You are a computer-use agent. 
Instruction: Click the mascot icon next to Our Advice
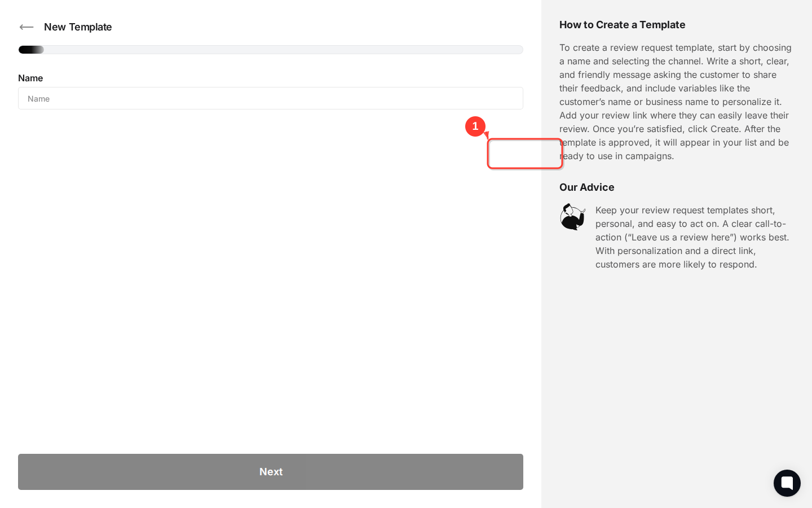[572, 217]
